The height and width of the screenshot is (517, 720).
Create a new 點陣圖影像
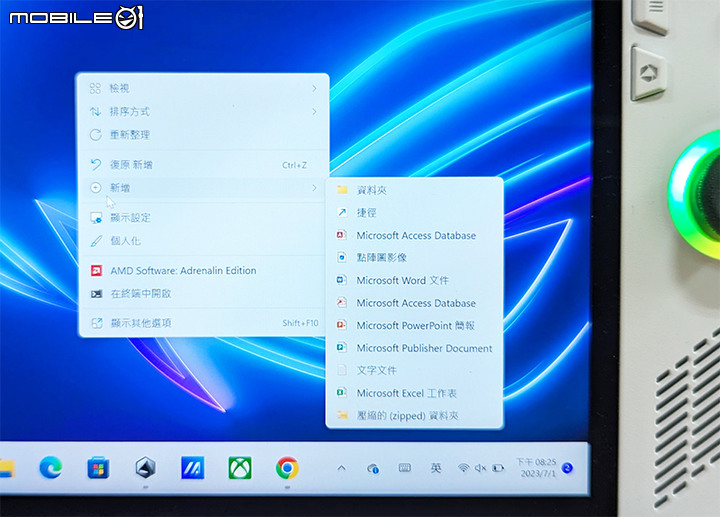click(415, 258)
